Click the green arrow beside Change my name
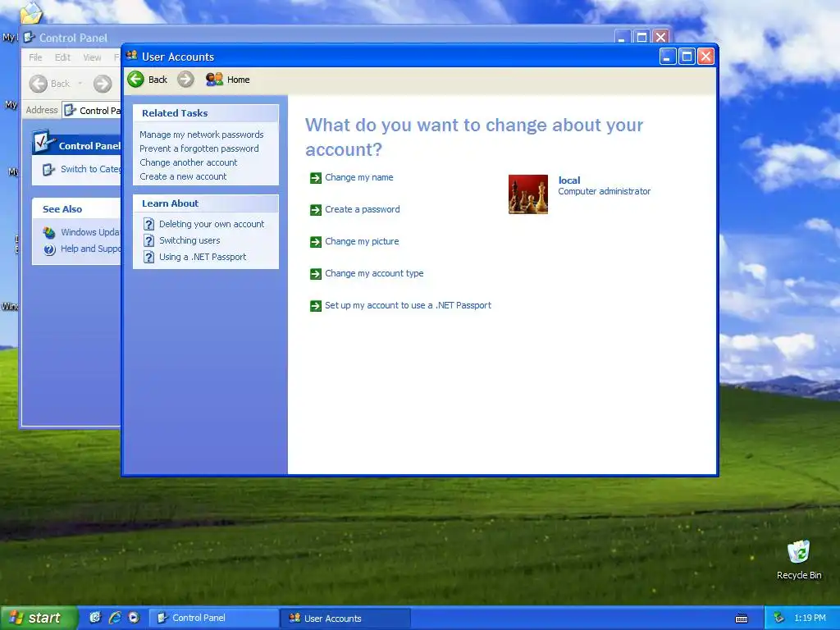Image resolution: width=840 pixels, height=630 pixels. [x=316, y=178]
